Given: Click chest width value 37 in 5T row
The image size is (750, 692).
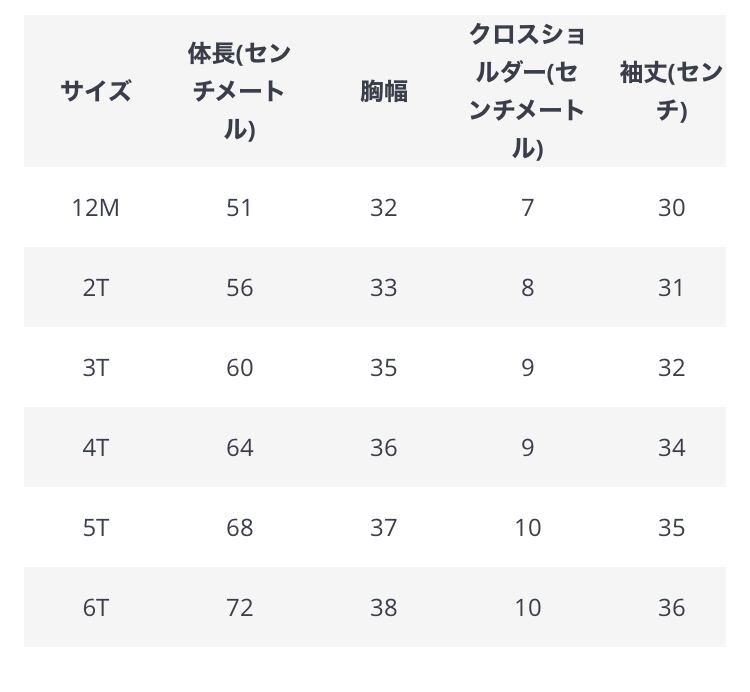Looking at the screenshot, I should click(383, 528).
